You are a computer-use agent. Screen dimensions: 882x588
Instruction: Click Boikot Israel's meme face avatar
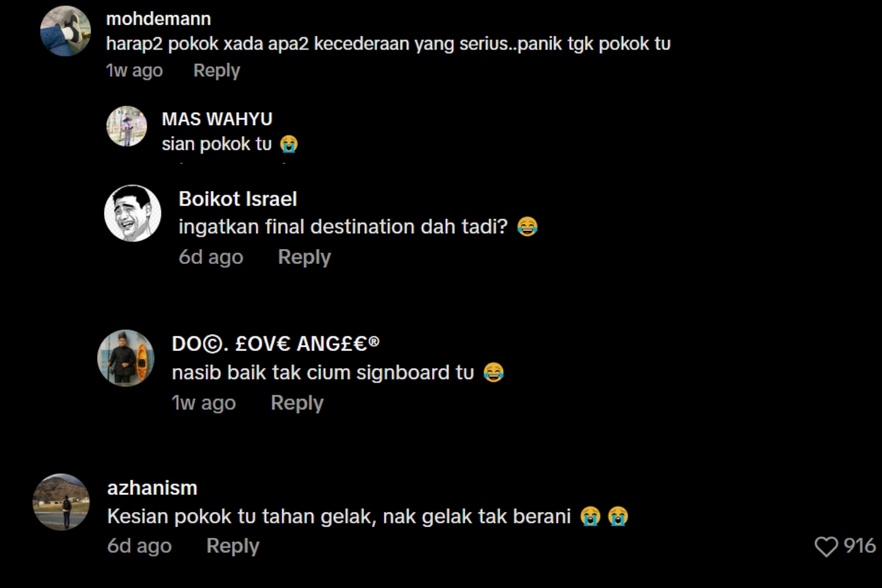click(x=132, y=213)
